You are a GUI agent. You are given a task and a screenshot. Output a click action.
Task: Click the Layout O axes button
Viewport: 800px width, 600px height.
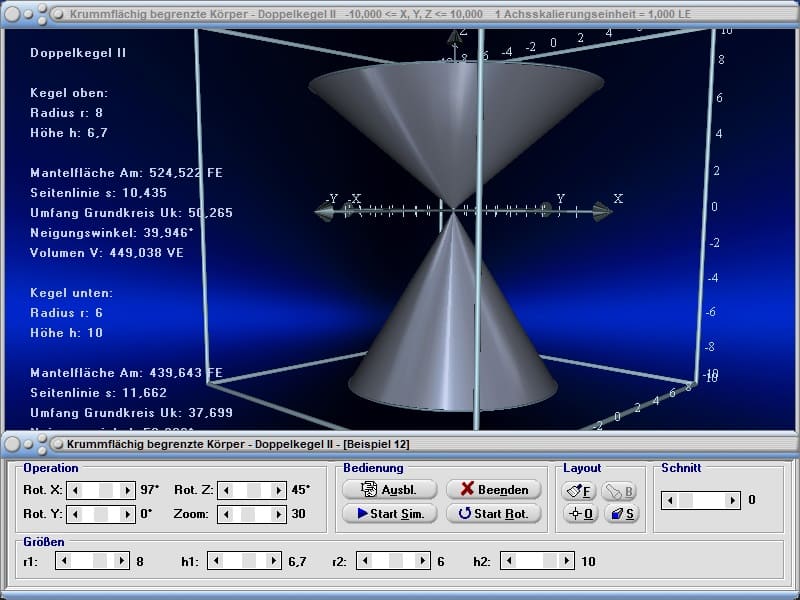pos(581,513)
